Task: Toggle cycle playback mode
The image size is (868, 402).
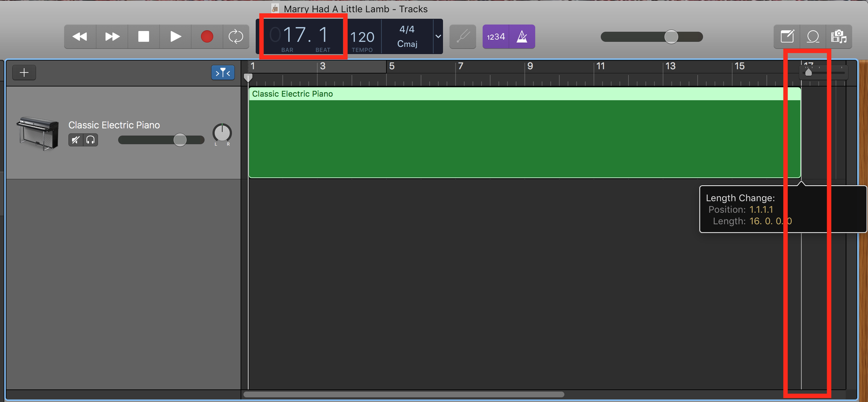Action: coord(236,37)
